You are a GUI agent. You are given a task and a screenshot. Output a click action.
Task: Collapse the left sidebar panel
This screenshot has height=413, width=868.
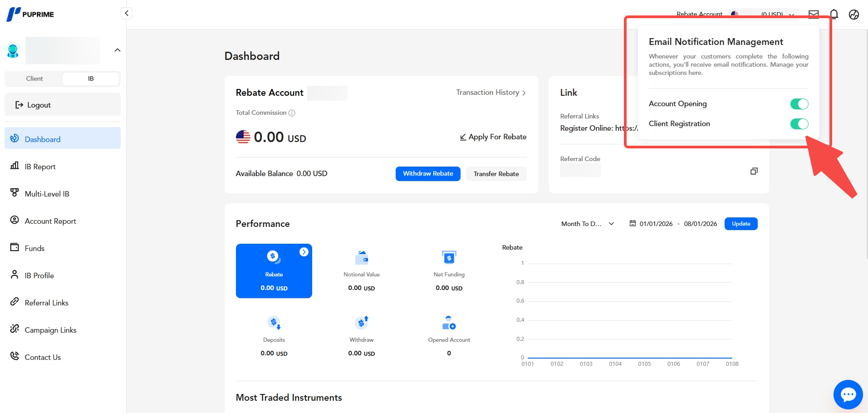[x=127, y=13]
